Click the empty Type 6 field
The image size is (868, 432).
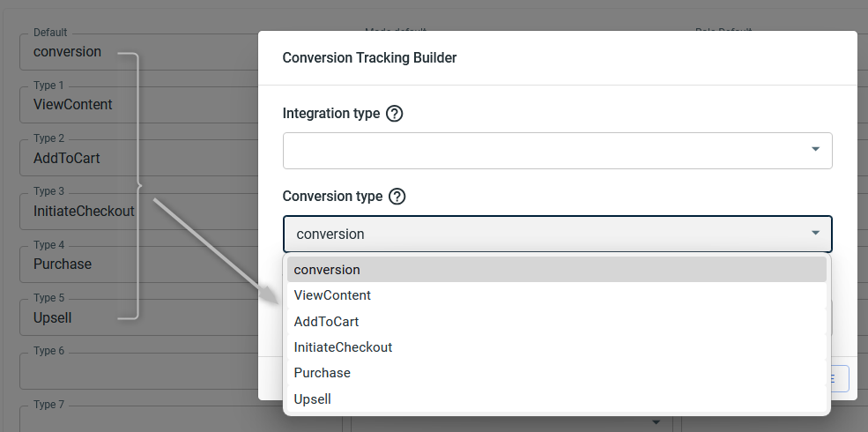pyautogui.click(x=138, y=370)
